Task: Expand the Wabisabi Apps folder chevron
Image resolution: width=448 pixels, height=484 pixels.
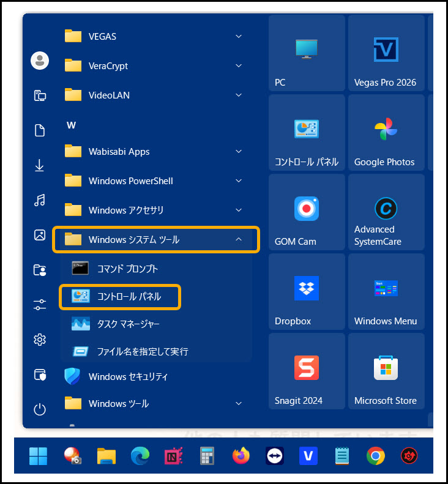Action: (239, 151)
